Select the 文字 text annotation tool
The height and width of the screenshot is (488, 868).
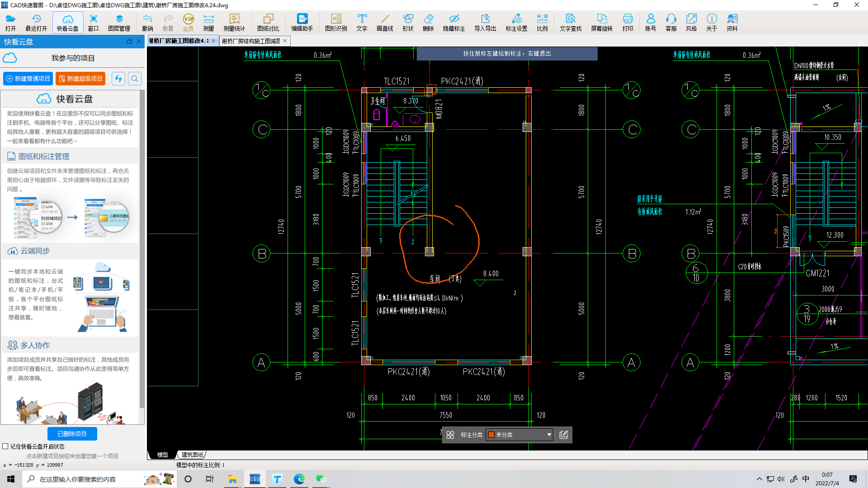[362, 22]
